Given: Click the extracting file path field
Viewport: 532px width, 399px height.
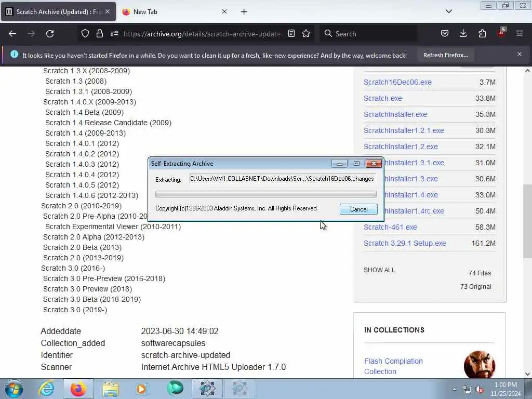Looking at the screenshot, I should pyautogui.click(x=283, y=179).
